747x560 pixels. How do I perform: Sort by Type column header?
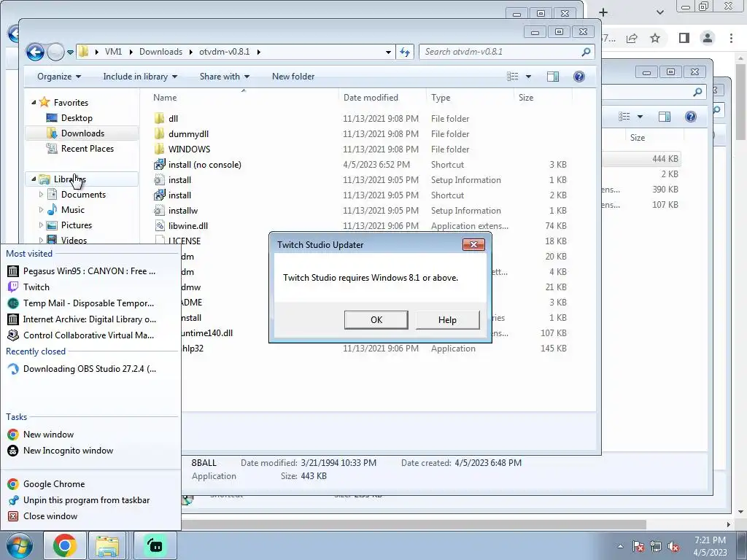[x=441, y=97]
